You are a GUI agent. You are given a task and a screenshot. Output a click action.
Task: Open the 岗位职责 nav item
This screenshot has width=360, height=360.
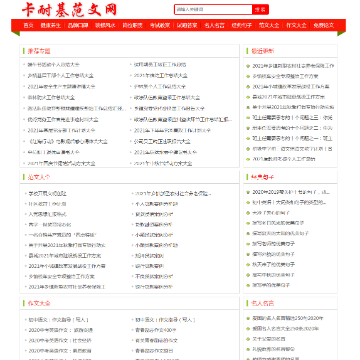coord(132,25)
